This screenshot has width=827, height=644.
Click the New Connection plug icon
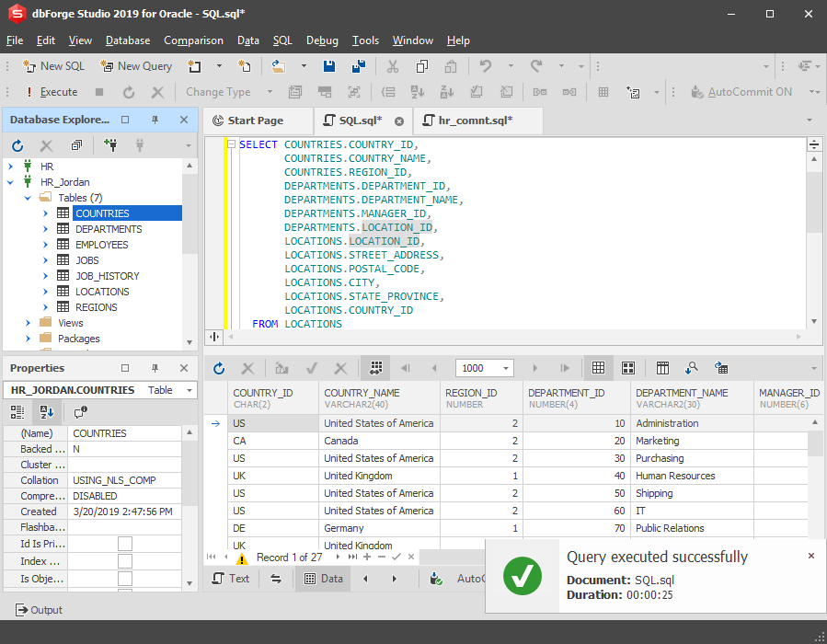click(x=110, y=145)
